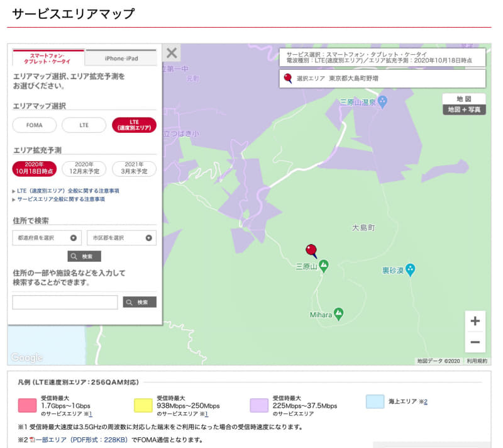Image resolution: width=503 pixels, height=448 pixels.
Task: Click the Mihara mountain marker
Action: [339, 314]
